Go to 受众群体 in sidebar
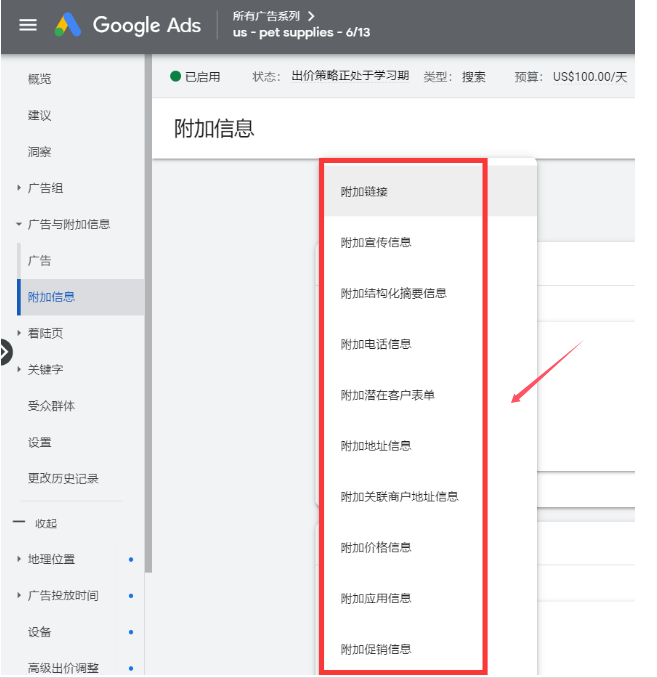 [51, 406]
